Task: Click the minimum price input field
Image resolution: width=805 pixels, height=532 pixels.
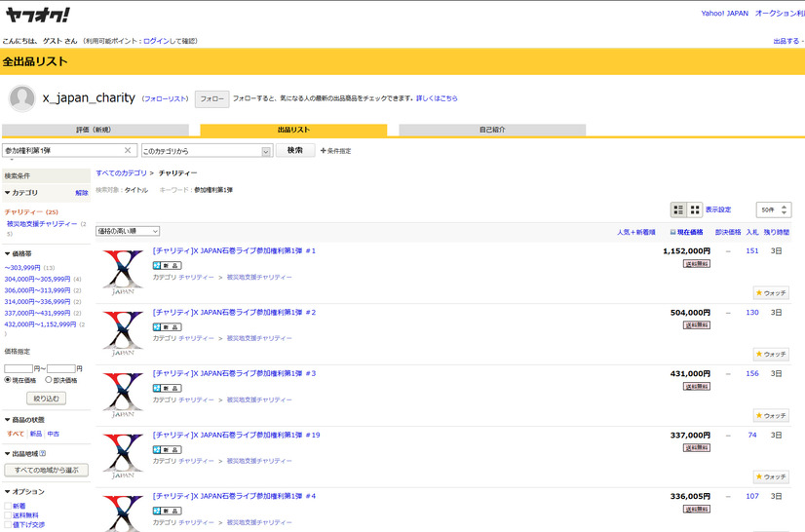Action: (x=19, y=368)
